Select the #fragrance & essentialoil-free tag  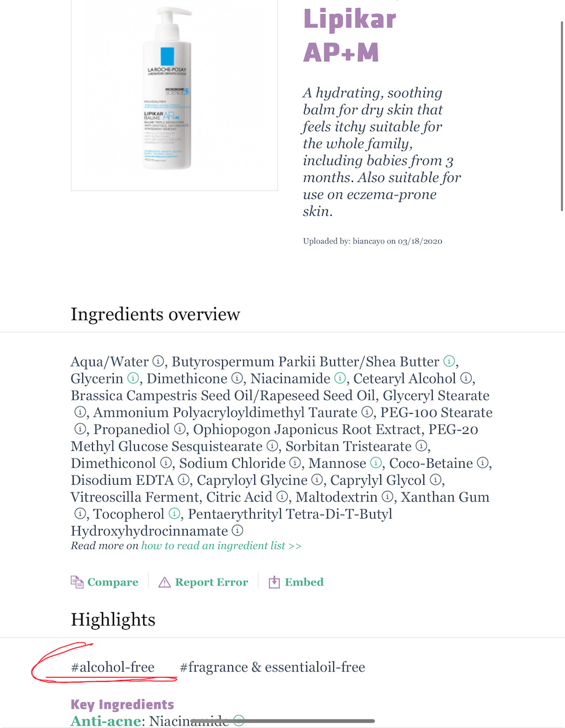point(272,668)
